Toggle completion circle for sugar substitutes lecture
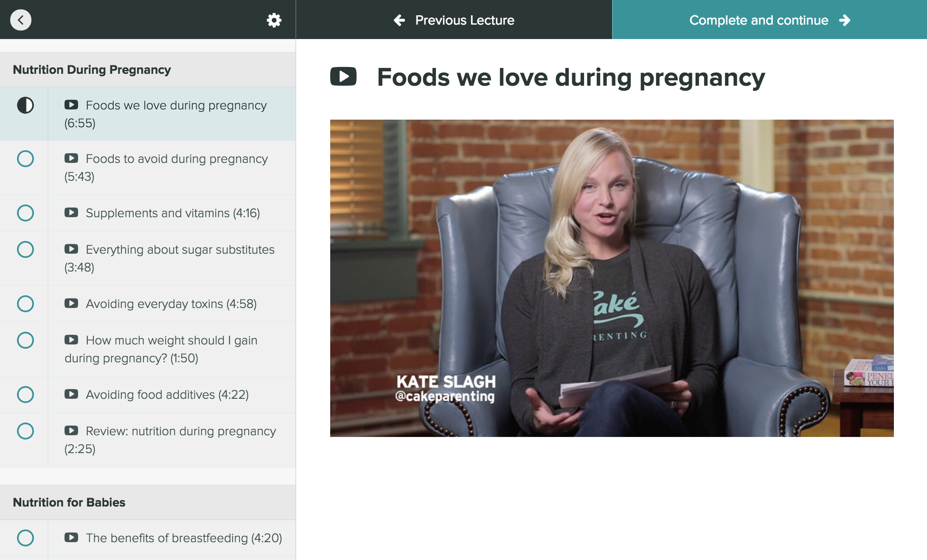 click(25, 249)
